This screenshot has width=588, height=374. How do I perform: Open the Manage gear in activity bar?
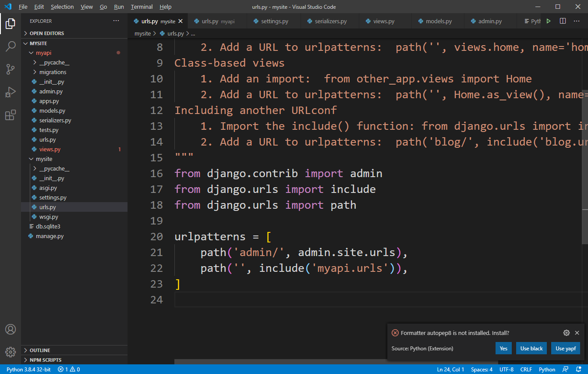coord(11,352)
